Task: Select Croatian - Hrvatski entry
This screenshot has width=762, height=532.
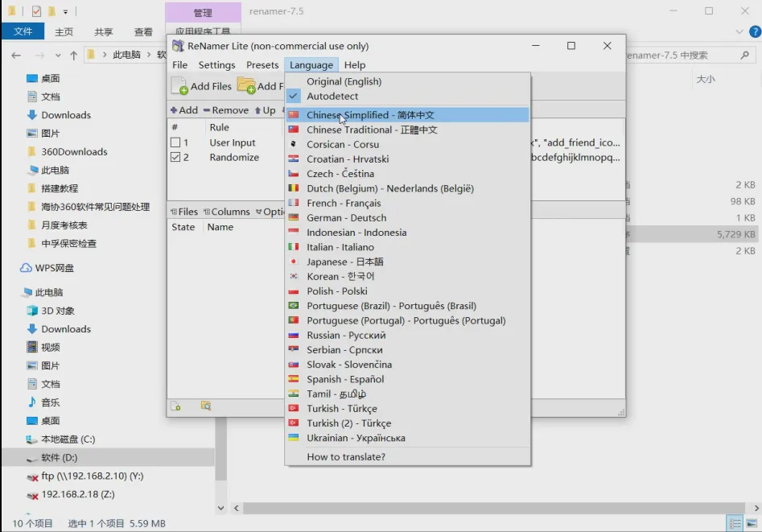Action: click(407, 159)
